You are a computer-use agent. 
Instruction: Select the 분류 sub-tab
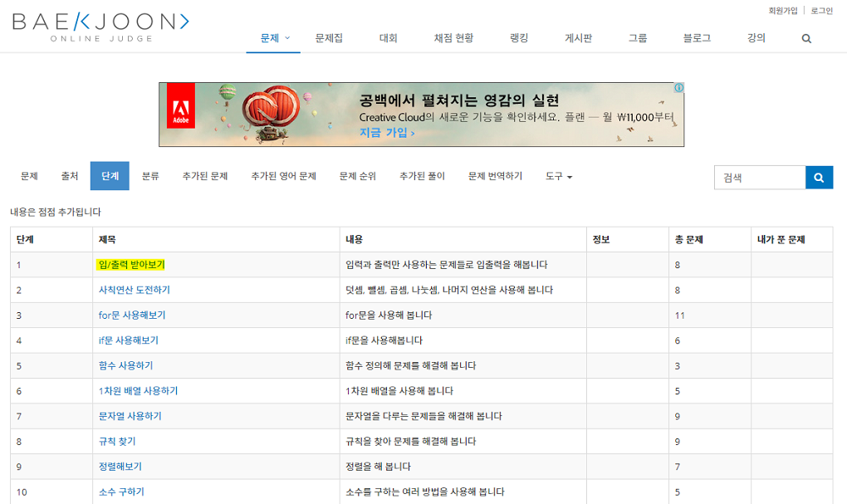(150, 176)
